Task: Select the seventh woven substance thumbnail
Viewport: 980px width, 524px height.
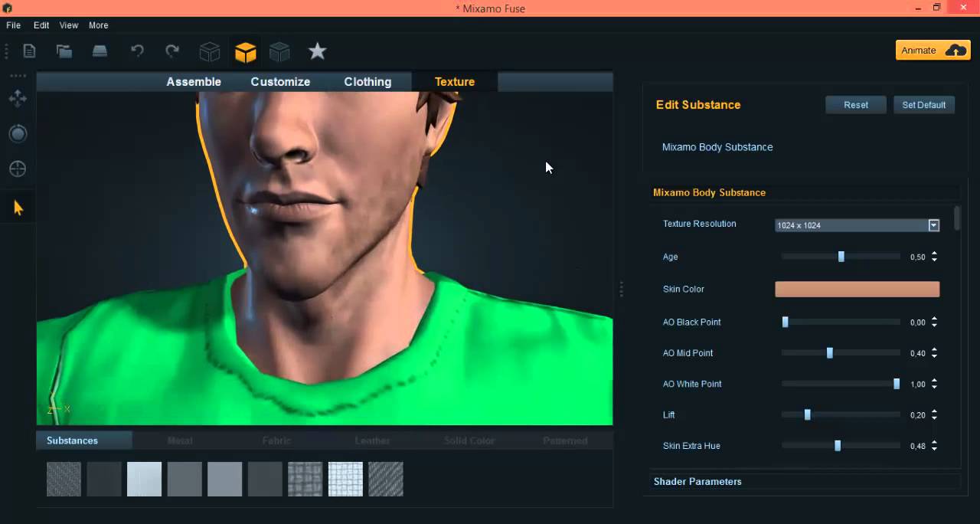Action: pos(305,479)
